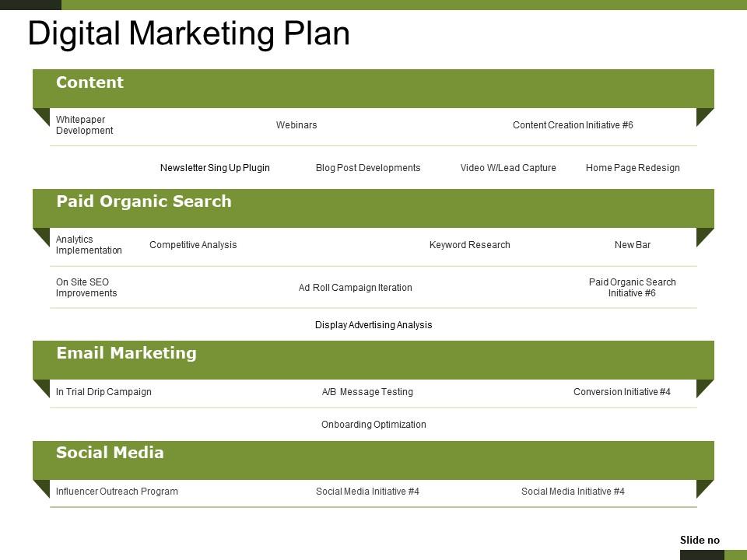Viewport: 747px width, 560px height.
Task: Click Newsletter Sing Up Plugin text
Action: (x=215, y=168)
